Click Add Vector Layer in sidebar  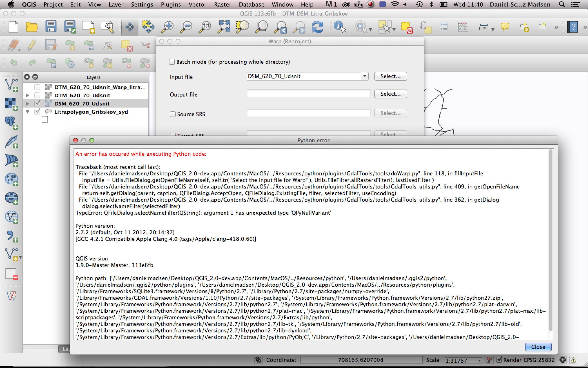pyautogui.click(x=11, y=85)
